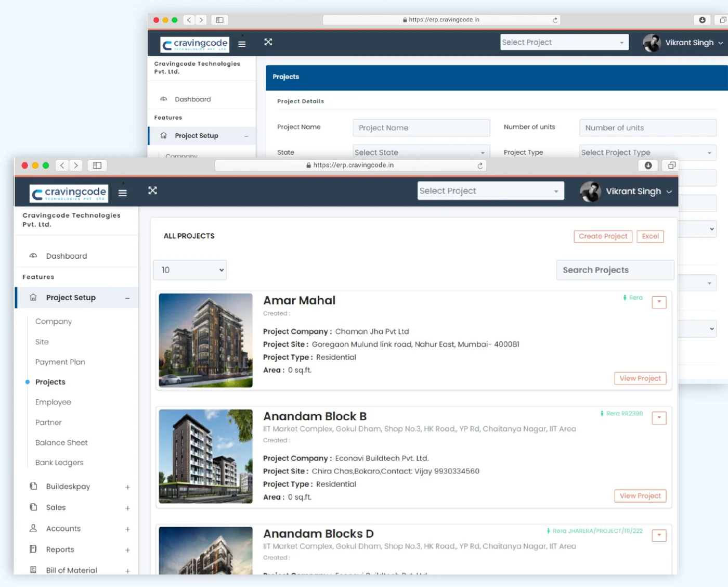The height and width of the screenshot is (587, 728).
Task: Click Search Projects field
Action: click(615, 270)
